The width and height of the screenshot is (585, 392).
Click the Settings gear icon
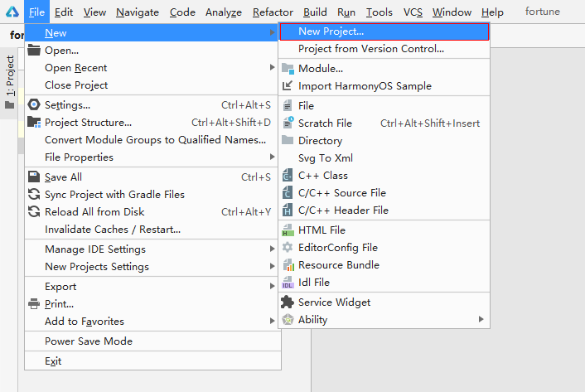coord(34,105)
